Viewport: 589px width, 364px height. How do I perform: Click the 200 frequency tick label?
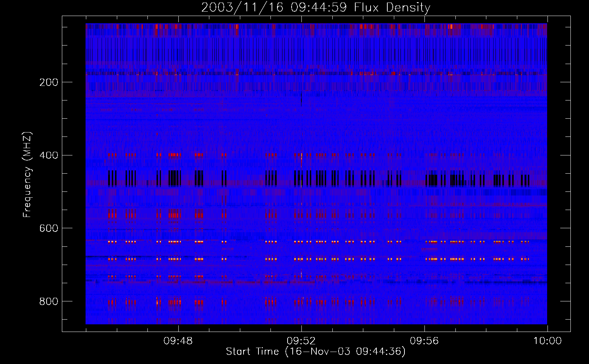[49, 82]
